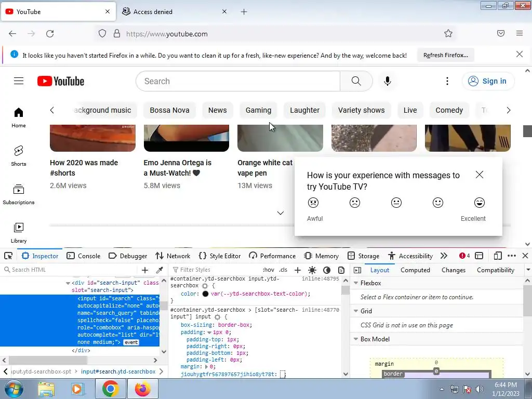Viewport: 532px width, 399px height.
Task: Click the event badge on input
Action: click(131, 342)
